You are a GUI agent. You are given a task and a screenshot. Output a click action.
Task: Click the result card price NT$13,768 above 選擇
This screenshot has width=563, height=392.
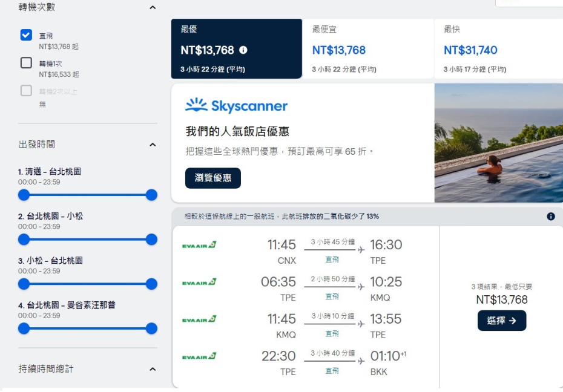tap(502, 300)
